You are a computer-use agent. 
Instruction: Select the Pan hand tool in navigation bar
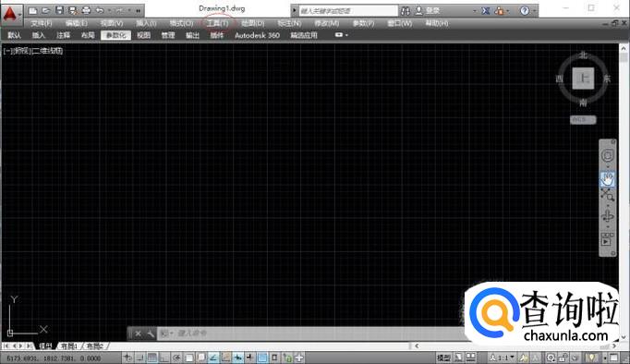pyautogui.click(x=607, y=179)
